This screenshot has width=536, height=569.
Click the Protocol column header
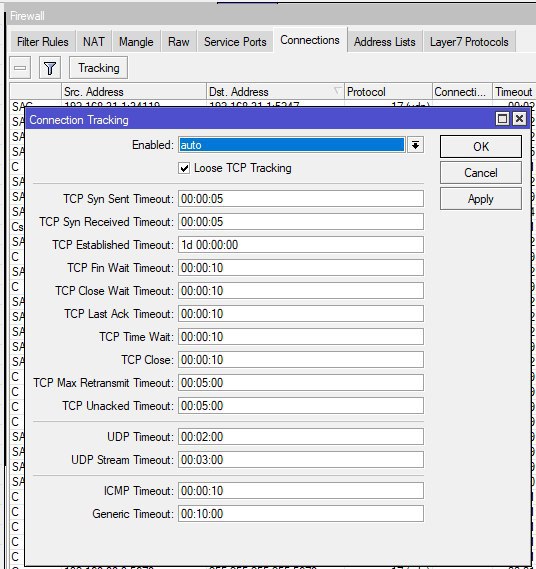(388, 91)
